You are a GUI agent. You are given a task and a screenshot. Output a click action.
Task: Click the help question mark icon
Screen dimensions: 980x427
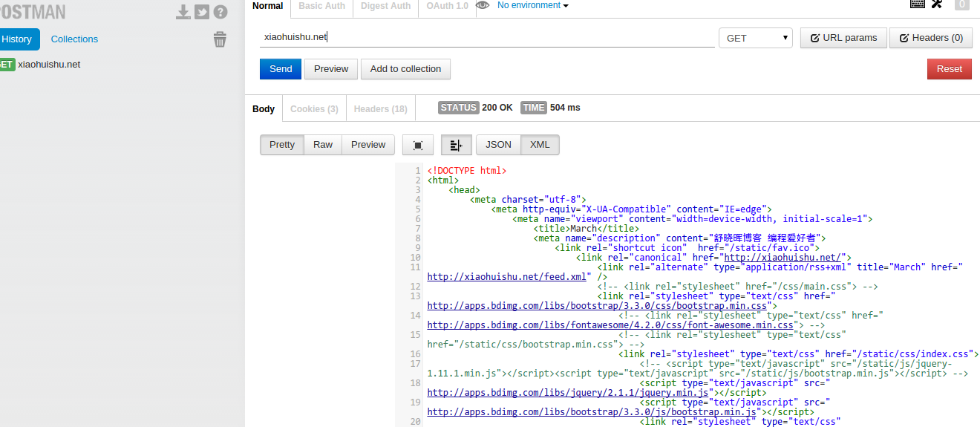pos(220,12)
